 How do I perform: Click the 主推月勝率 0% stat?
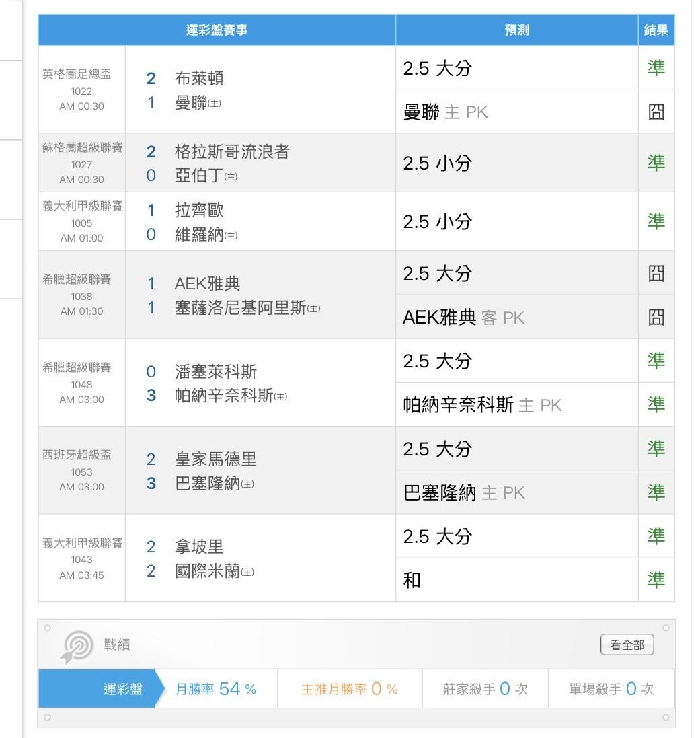[x=349, y=689]
